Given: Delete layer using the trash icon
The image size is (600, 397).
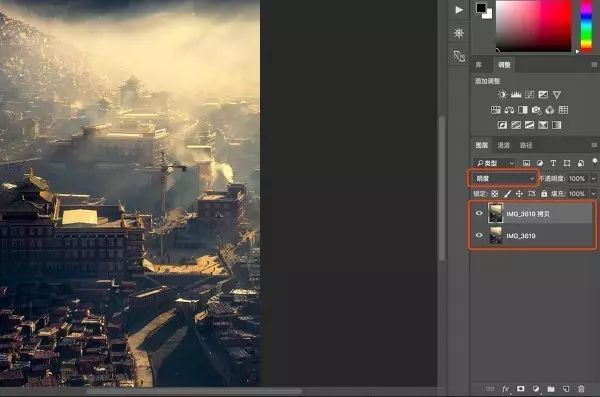Looking at the screenshot, I should [581, 389].
